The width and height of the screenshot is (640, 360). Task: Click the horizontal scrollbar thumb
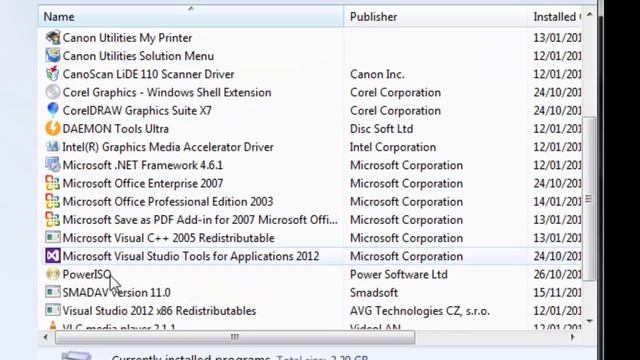pos(235,337)
